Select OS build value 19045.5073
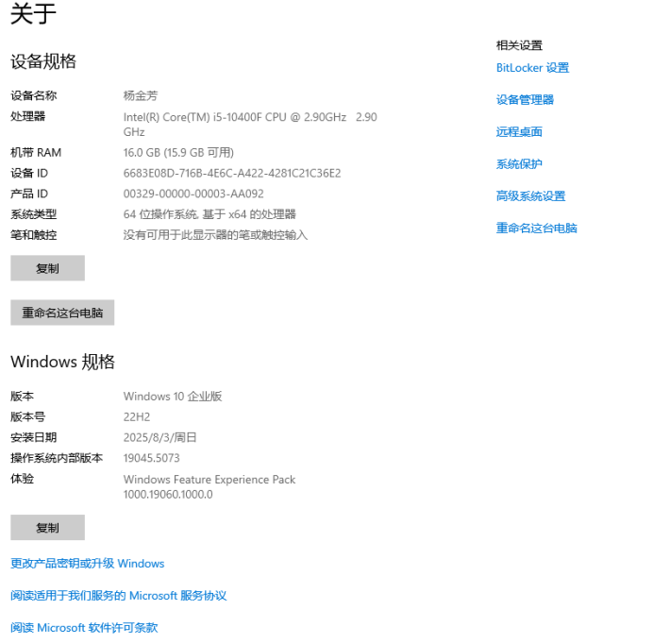 pyautogui.click(x=151, y=458)
